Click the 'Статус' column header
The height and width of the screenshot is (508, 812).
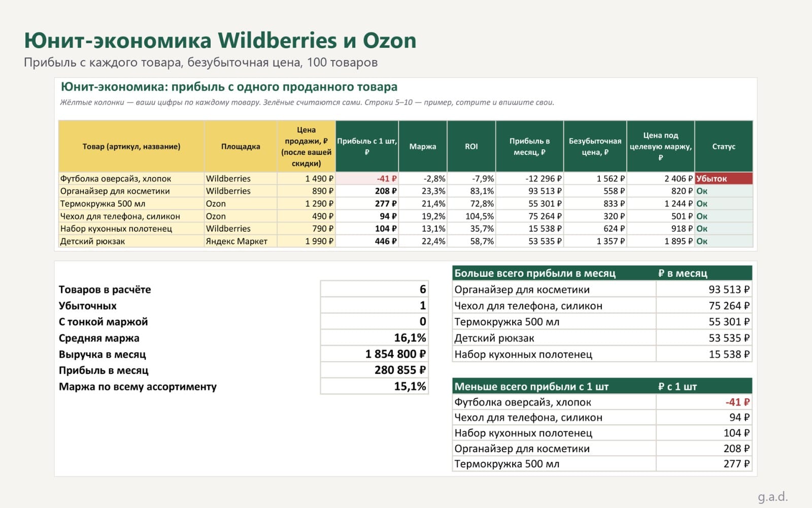(x=724, y=146)
